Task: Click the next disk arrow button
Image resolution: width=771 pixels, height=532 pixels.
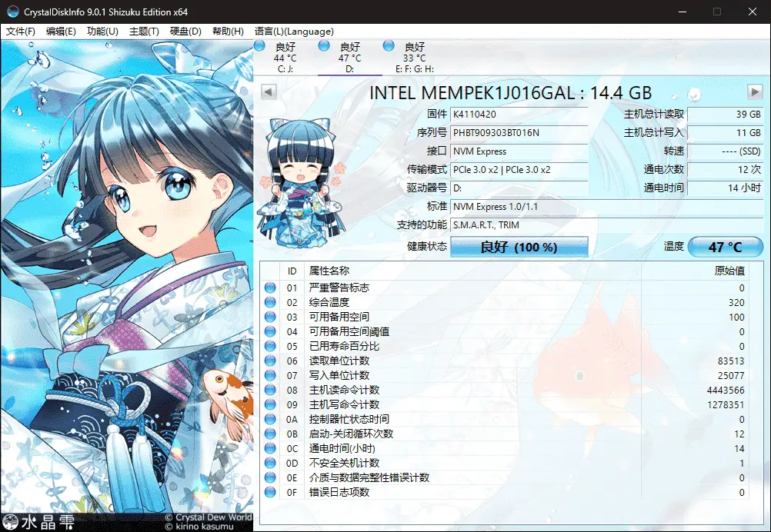Action: 755,91
